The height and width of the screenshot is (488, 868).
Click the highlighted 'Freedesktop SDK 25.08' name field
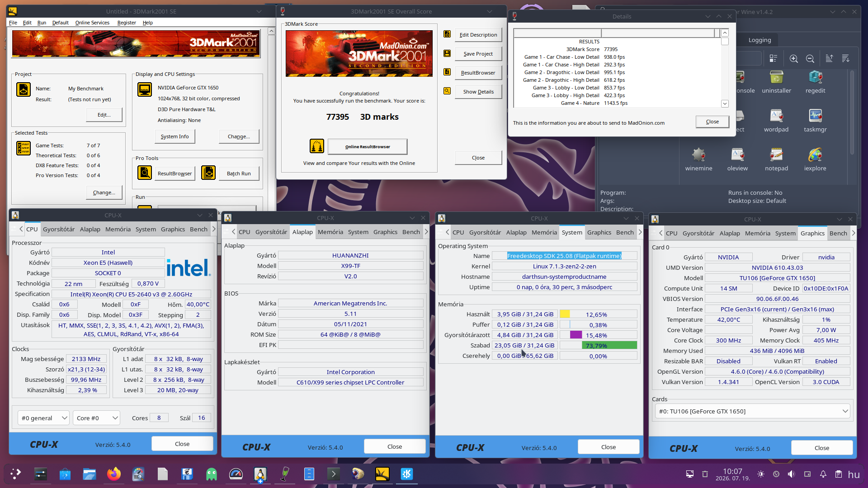pyautogui.click(x=564, y=256)
